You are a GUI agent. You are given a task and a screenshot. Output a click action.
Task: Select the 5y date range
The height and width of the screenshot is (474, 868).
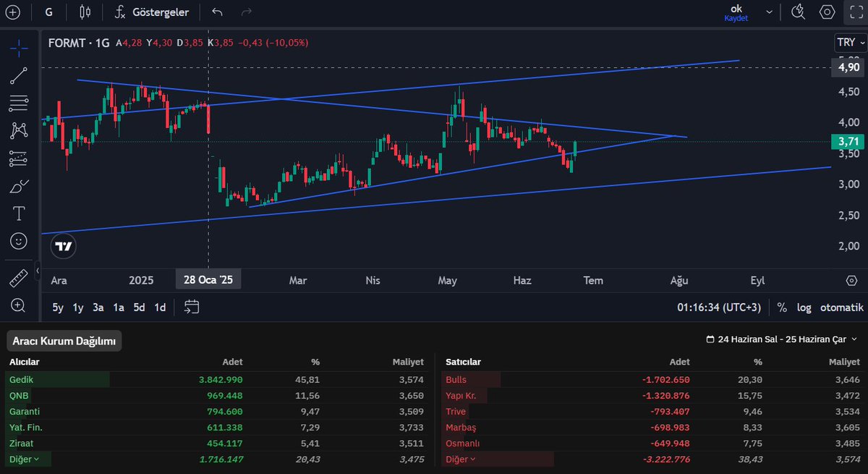click(58, 308)
